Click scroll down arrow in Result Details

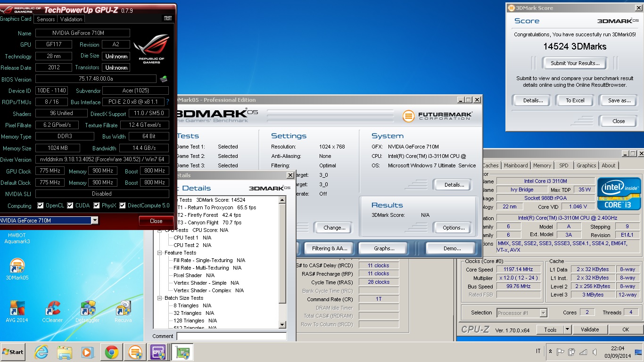[282, 324]
